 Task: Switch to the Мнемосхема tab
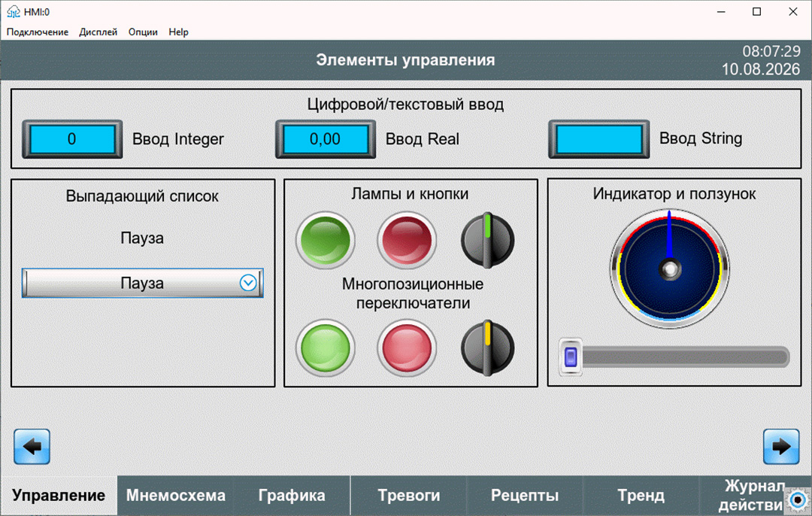175,495
